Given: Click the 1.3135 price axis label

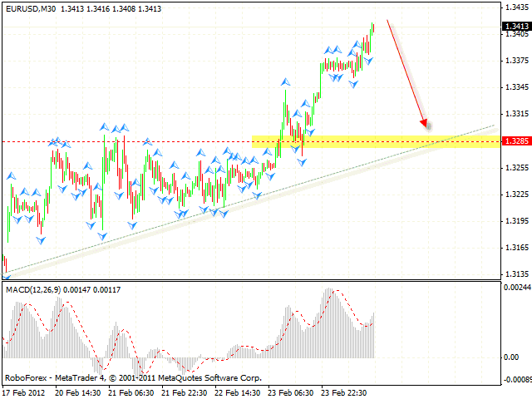Looking at the screenshot, I should (515, 273).
